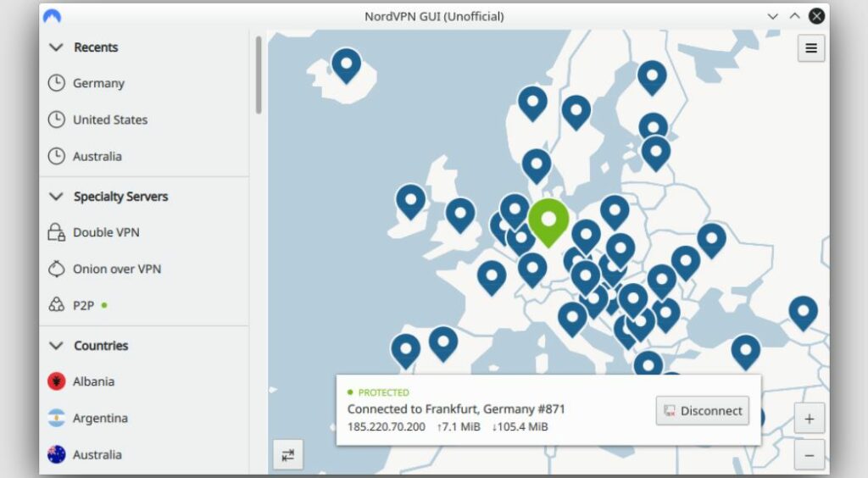Click the Onion over VPN icon
Screen dimensions: 868x478
pos(57,269)
